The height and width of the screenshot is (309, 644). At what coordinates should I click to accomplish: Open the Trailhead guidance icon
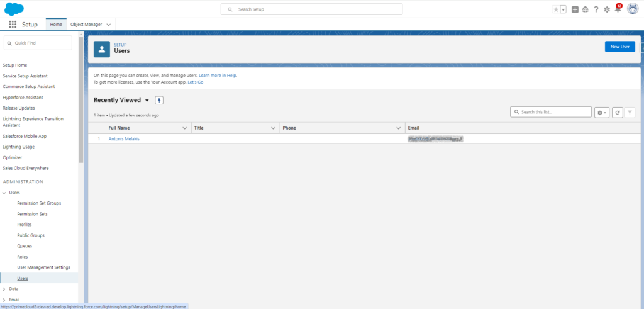586,9
